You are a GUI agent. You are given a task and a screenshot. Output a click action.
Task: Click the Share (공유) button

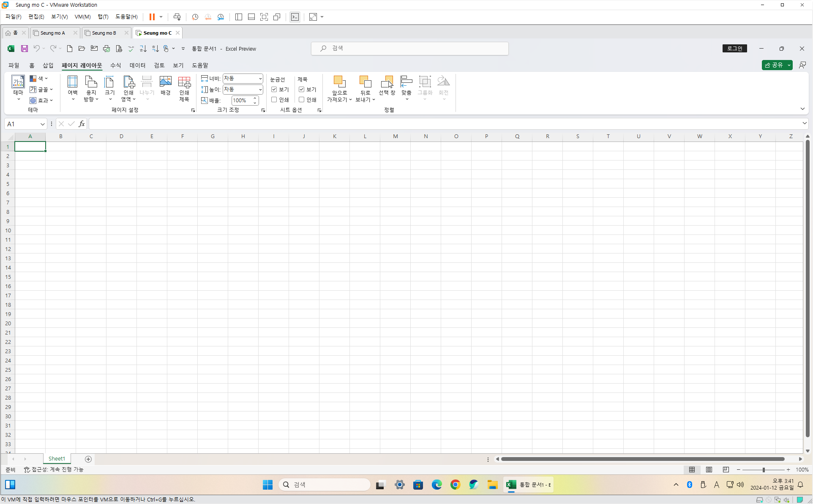point(774,65)
